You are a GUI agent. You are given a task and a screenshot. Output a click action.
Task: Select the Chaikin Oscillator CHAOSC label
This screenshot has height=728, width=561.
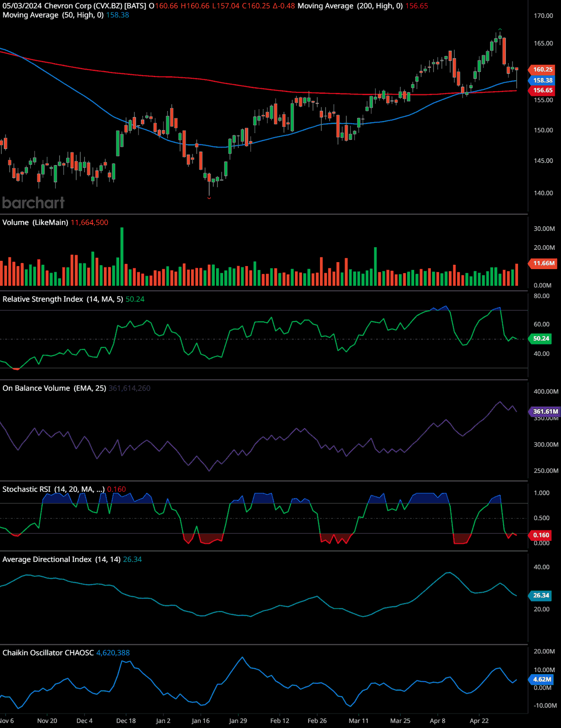tap(48, 653)
